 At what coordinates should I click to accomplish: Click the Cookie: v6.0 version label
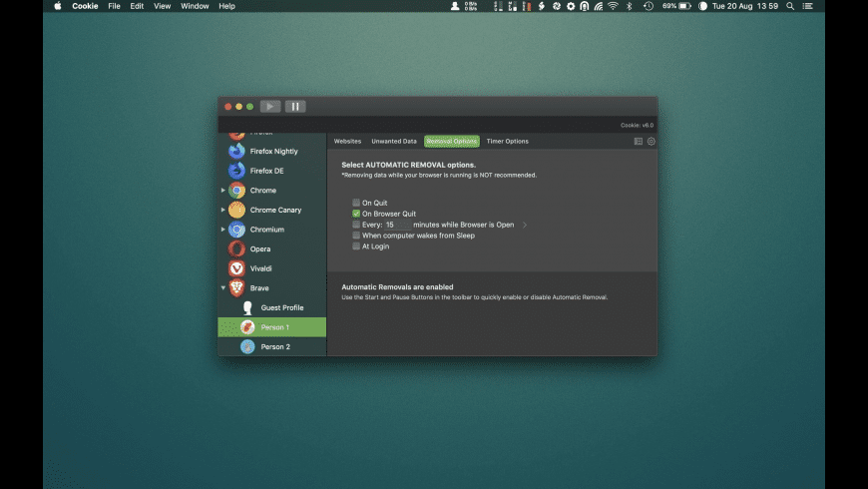(637, 125)
